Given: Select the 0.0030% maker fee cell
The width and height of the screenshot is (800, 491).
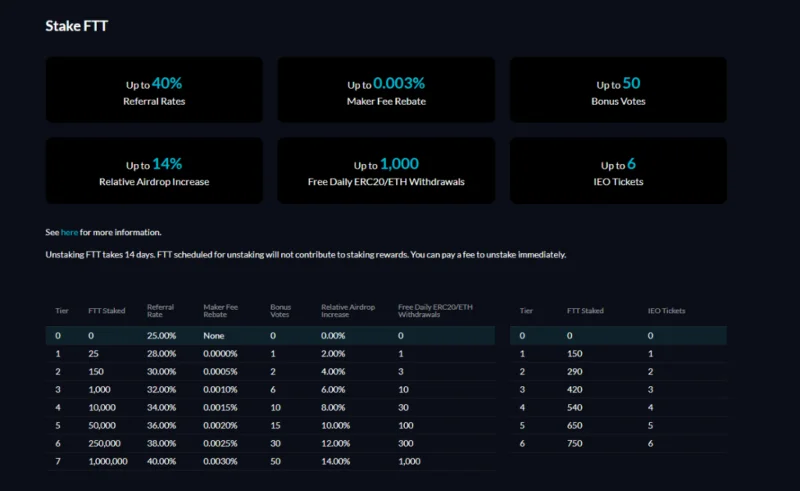Looking at the screenshot, I should (220, 461).
